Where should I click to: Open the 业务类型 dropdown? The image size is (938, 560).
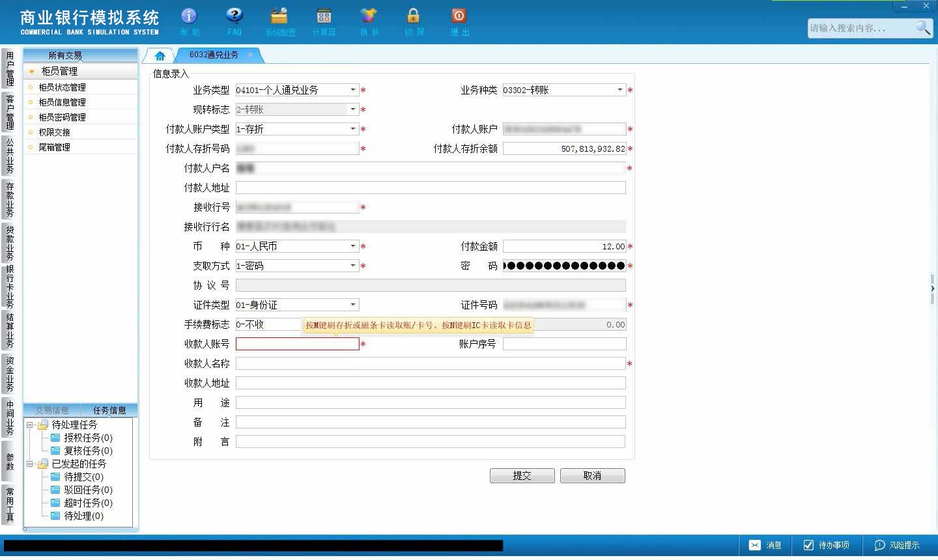pos(353,90)
